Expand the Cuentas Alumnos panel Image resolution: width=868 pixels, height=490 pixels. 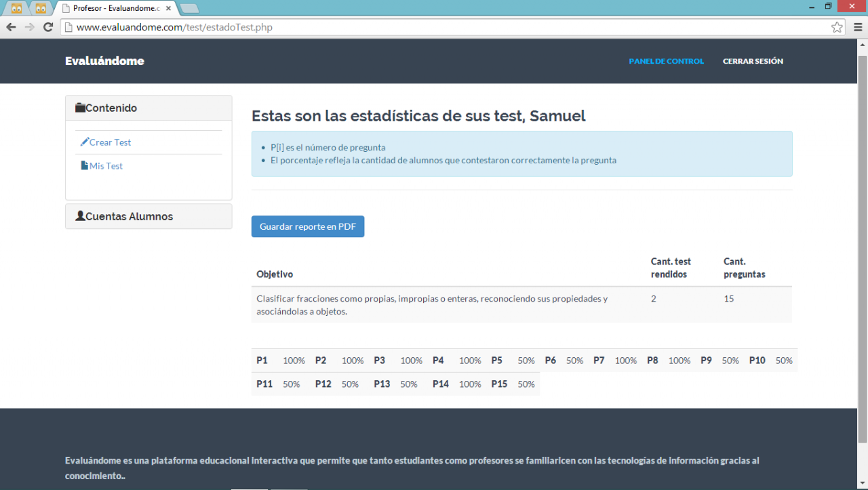129,216
